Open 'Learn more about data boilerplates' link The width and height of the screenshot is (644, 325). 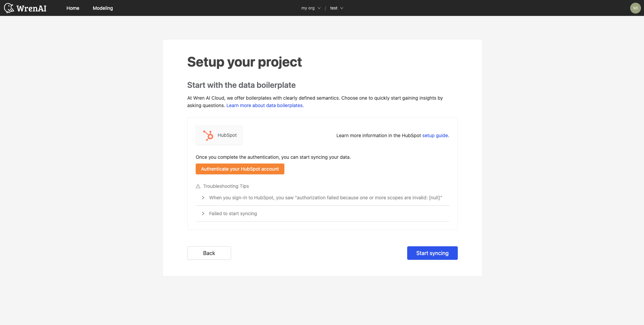(264, 105)
